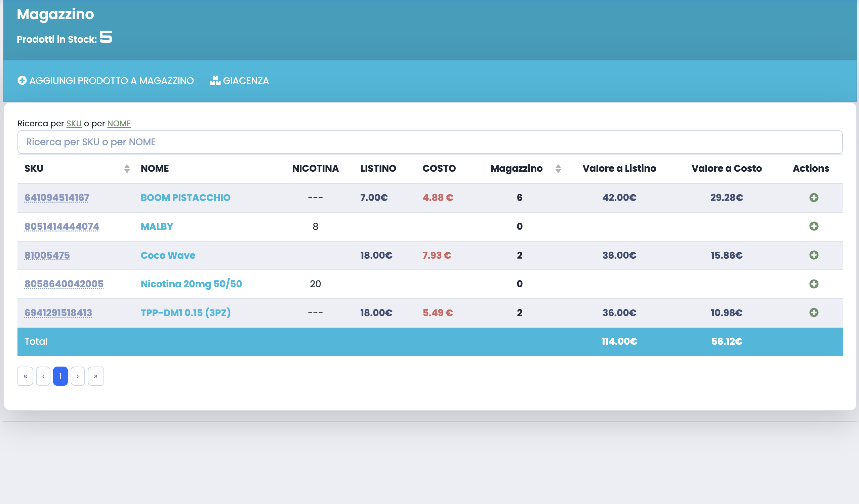Click the plus action for Nicotina 20mg 50/50

814,284
